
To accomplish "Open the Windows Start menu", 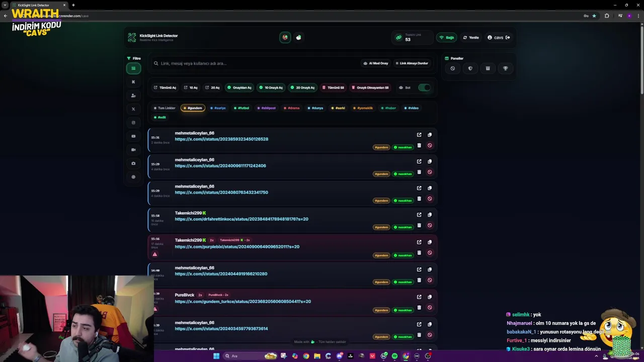I will (x=216, y=356).
